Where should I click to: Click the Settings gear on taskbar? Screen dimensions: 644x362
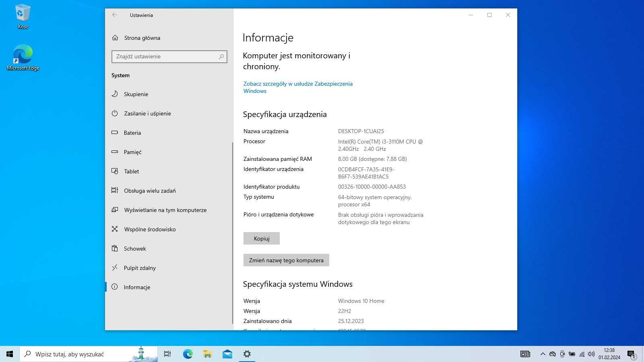(x=247, y=354)
